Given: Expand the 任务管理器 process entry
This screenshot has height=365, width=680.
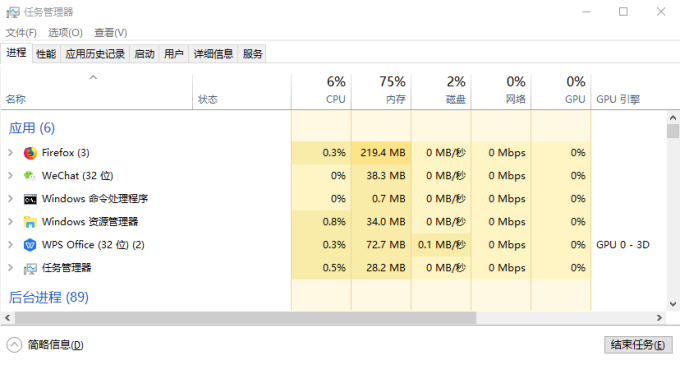Looking at the screenshot, I should click(10, 267).
